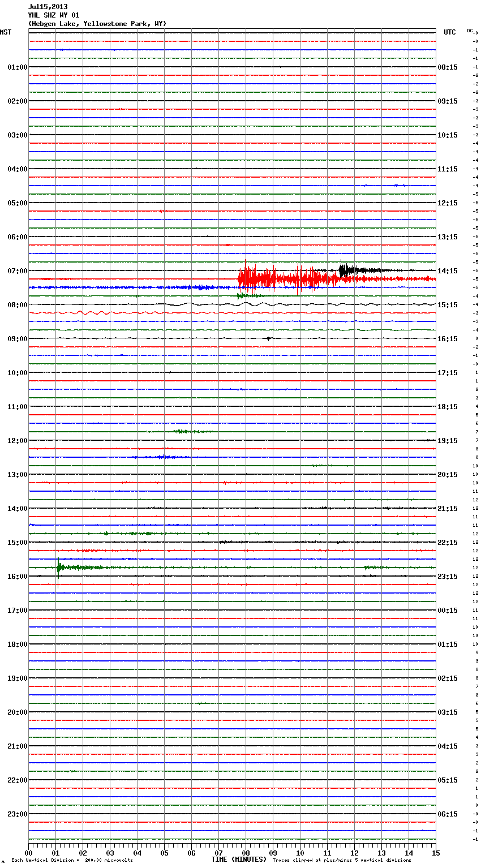Select the '23:00' MST hour label

click(18, 814)
